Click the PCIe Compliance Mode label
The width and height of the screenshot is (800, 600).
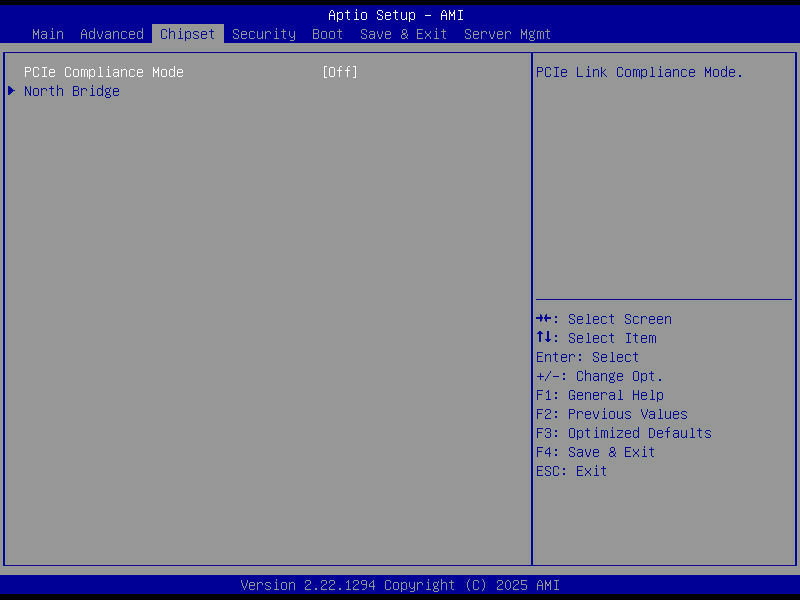(104, 71)
